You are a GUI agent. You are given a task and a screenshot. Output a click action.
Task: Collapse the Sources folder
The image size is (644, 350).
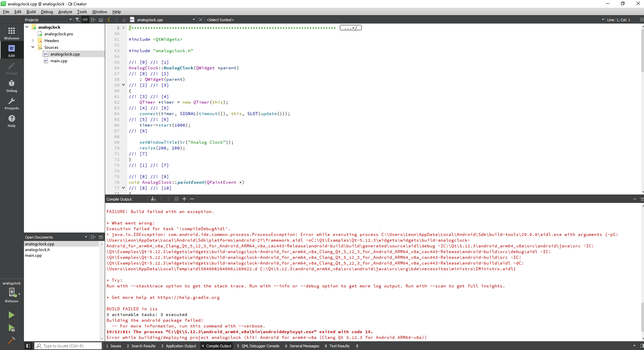[33, 47]
